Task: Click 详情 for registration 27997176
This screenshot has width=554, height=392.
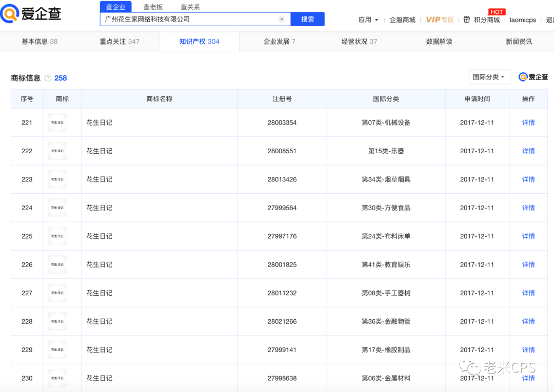Action: [528, 236]
